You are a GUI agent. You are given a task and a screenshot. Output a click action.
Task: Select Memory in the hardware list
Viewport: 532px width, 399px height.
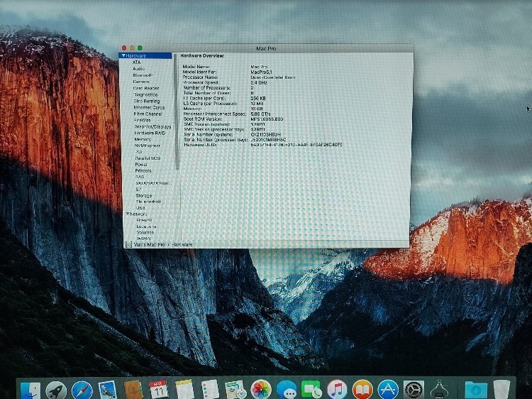(143, 139)
